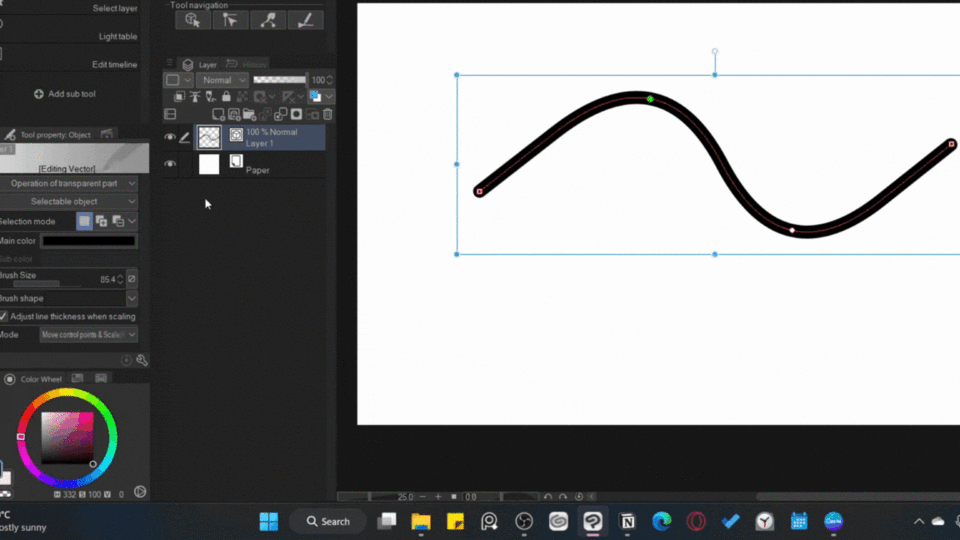
Task: Hide Layer 1 using its eye icon
Action: pyautogui.click(x=170, y=137)
